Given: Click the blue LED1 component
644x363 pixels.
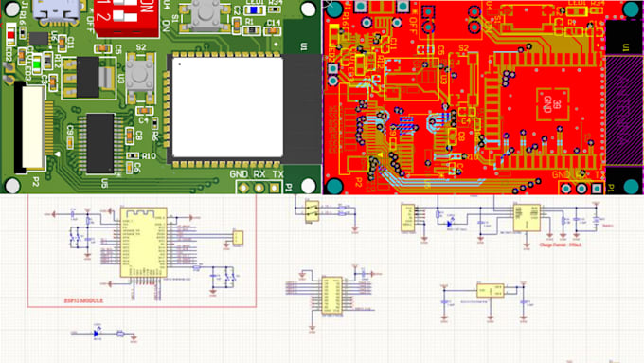Looking at the screenshot, I should [254, 9].
